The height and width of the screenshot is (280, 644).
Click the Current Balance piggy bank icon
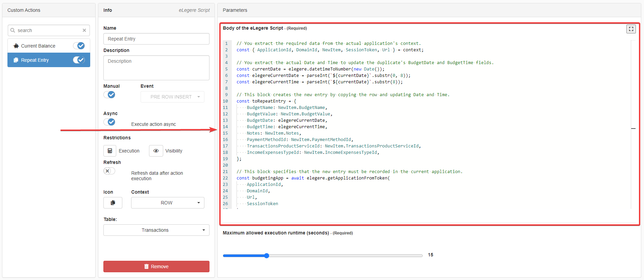(16, 46)
